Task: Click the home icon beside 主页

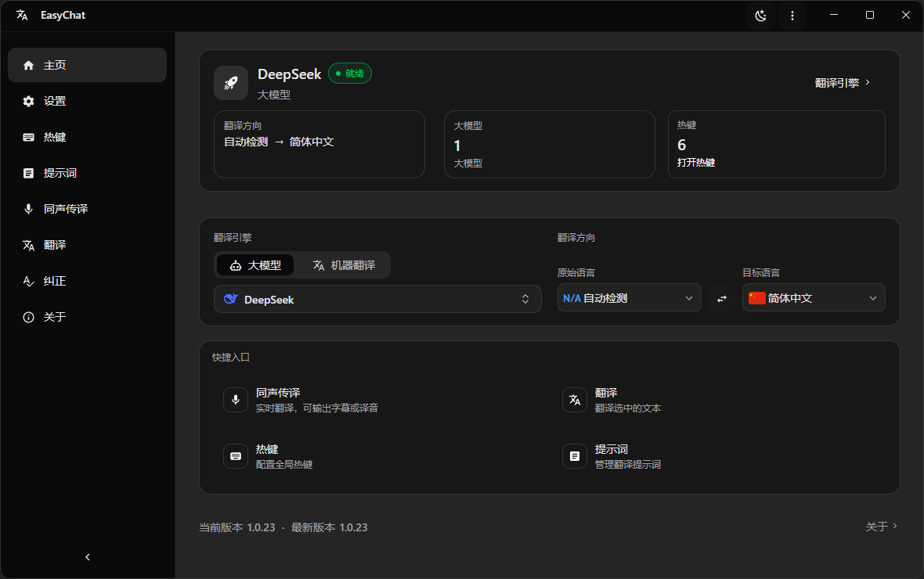Action: [x=28, y=65]
